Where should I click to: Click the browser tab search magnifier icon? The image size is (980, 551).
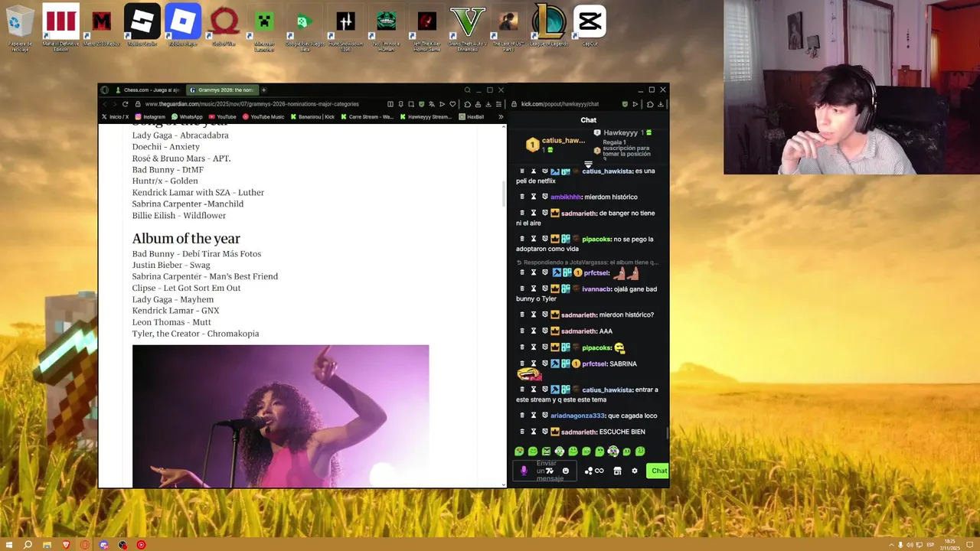click(x=467, y=90)
